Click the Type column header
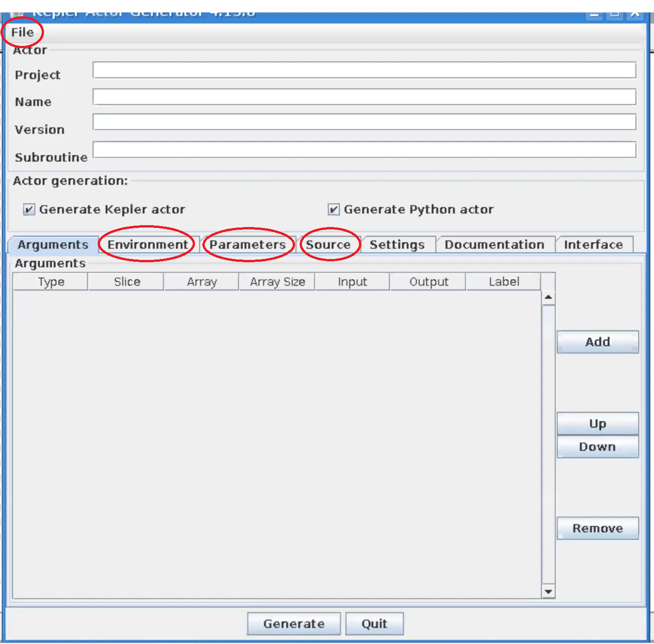Screen dimensions: 654x644 pos(51,282)
